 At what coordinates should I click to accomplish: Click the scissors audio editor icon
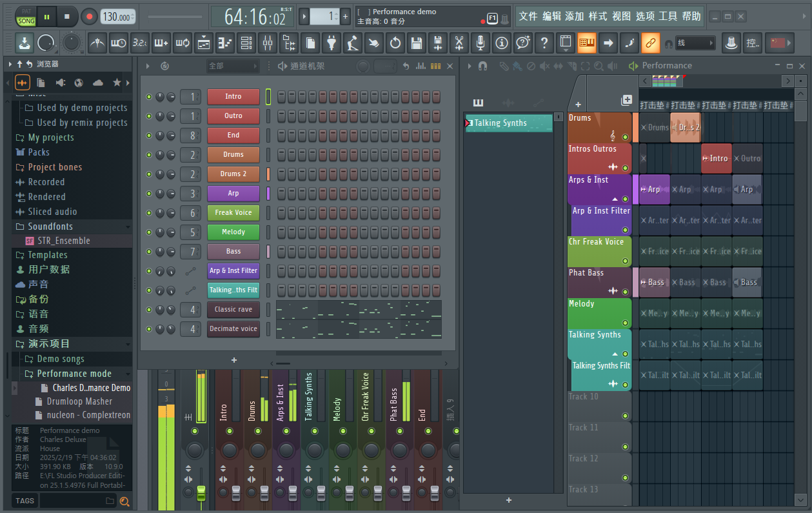click(459, 43)
